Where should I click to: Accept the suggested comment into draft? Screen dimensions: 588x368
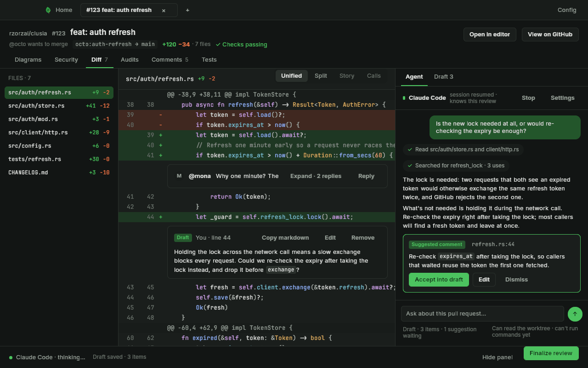tap(439, 280)
